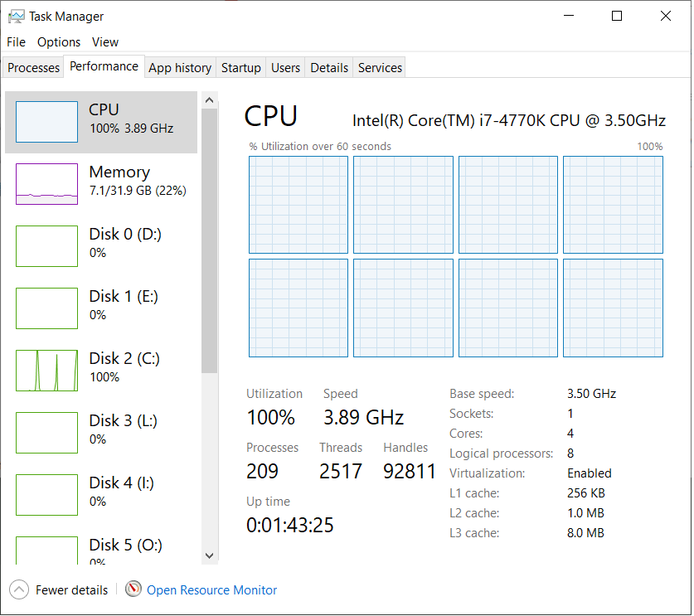Viewport: 694px width, 616px height.
Task: Click the Fewer details arrow icon
Action: 19,590
